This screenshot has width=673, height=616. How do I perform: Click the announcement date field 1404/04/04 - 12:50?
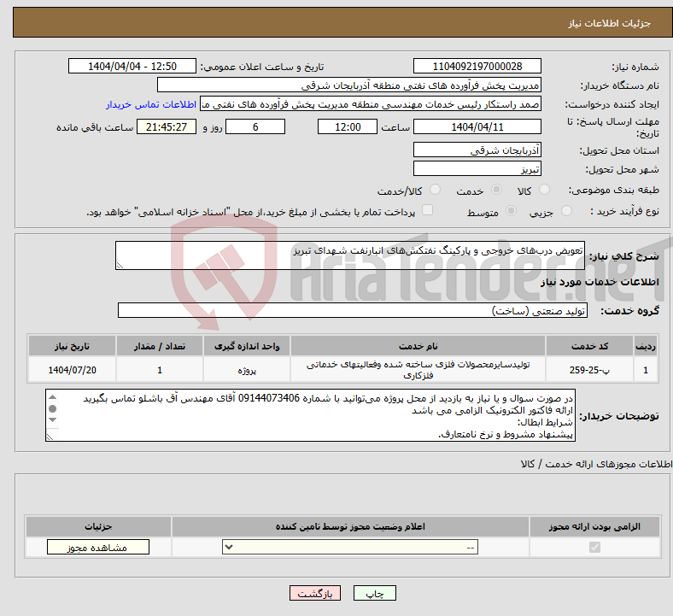pos(132,67)
